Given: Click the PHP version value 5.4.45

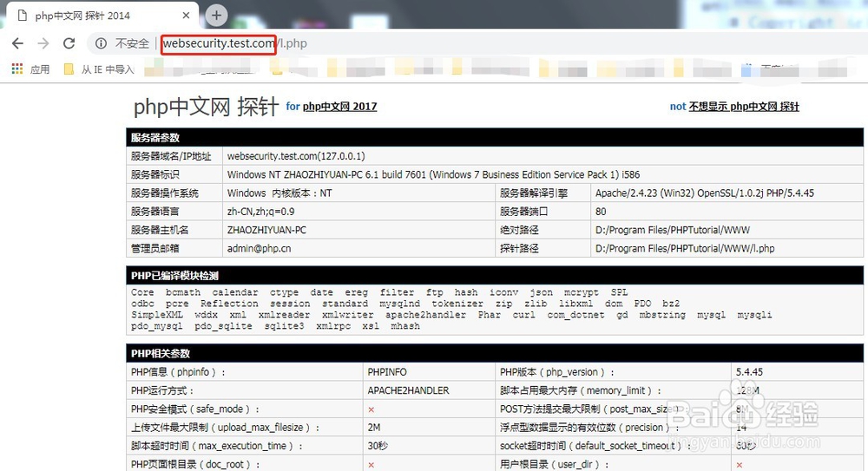Looking at the screenshot, I should (x=749, y=372).
